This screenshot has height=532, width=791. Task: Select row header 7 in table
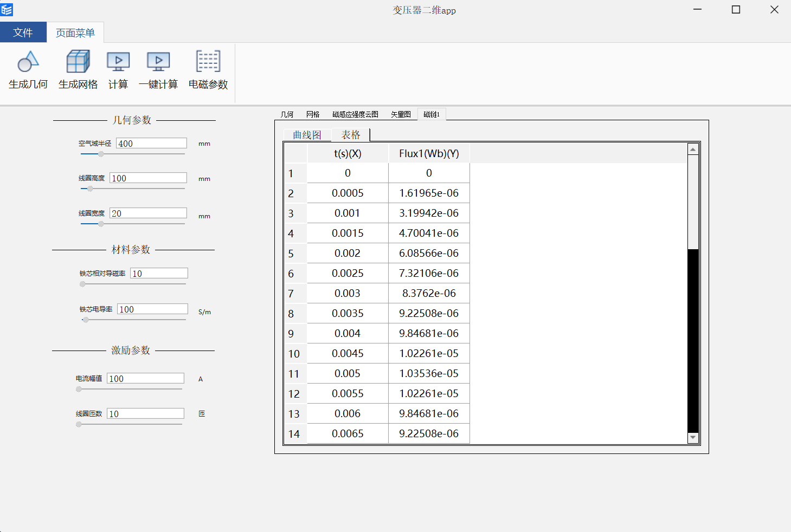point(296,294)
